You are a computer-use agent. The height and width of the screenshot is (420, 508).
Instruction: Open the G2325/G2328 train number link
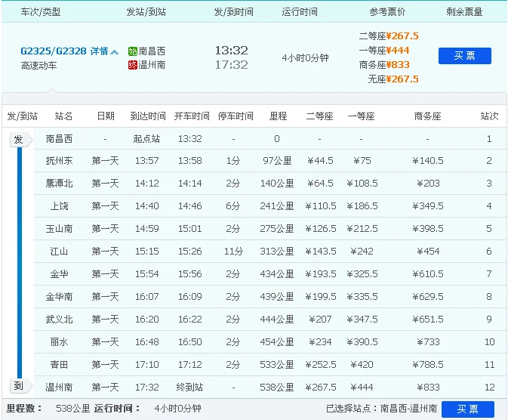click(x=54, y=51)
